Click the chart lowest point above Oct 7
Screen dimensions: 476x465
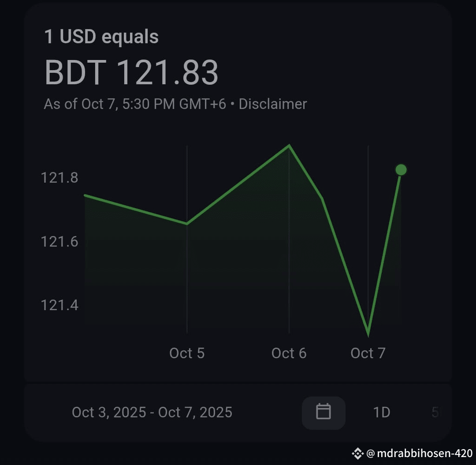pyautogui.click(x=368, y=334)
